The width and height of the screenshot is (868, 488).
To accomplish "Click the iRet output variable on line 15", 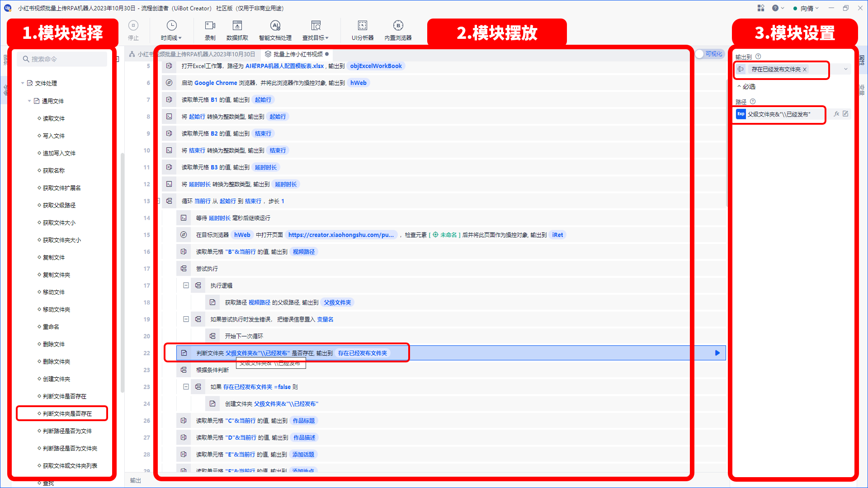I will (x=557, y=235).
